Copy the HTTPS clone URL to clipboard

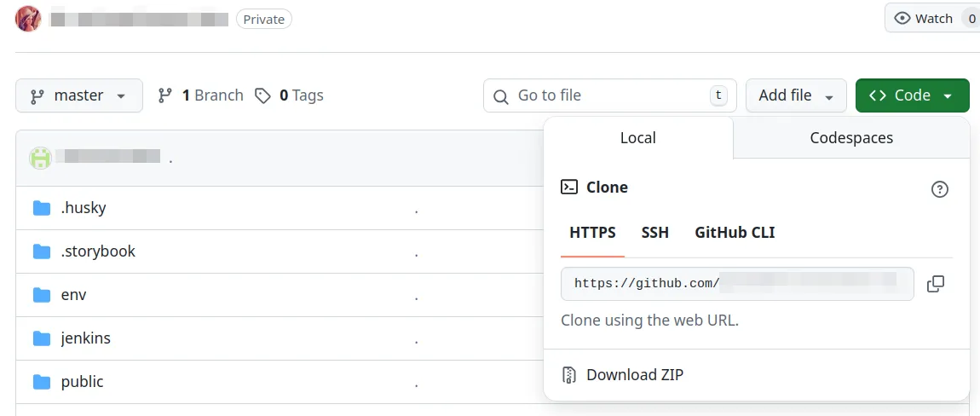(935, 284)
